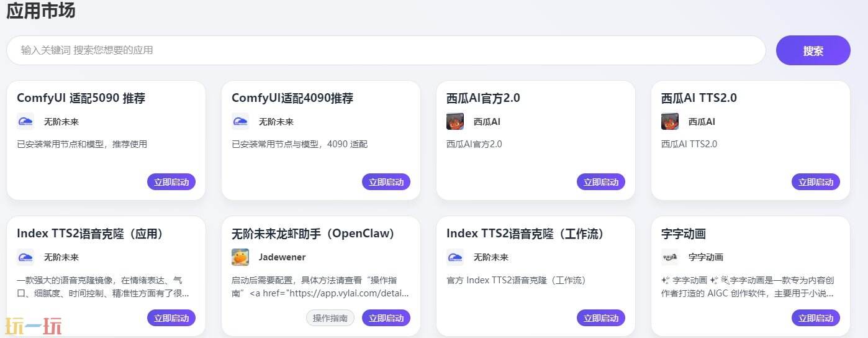Click description 已安装常用节点与模型，4090 适配
This screenshot has width=868, height=338.
[299, 144]
